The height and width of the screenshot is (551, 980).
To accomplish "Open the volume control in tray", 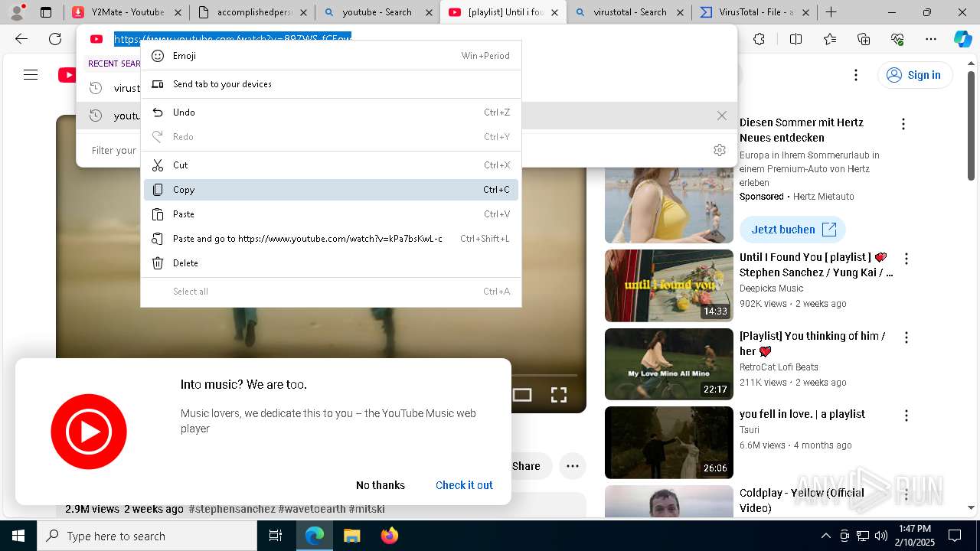I will 880,536.
